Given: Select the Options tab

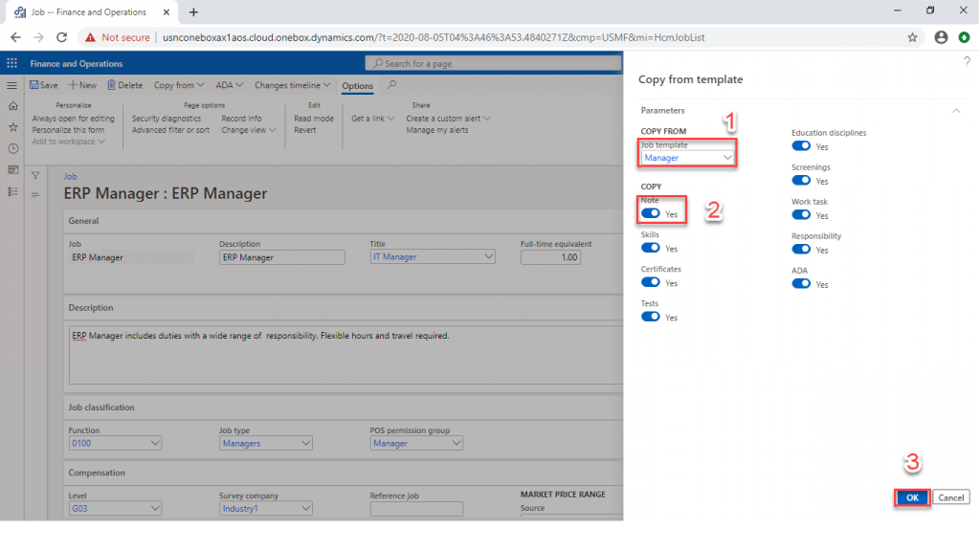Looking at the screenshot, I should pos(358,85).
